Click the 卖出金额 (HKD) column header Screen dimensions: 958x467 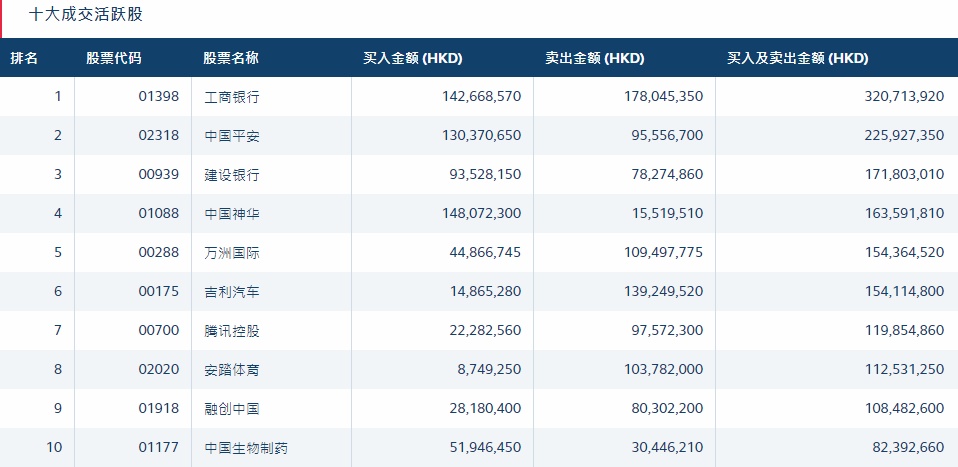(x=595, y=58)
